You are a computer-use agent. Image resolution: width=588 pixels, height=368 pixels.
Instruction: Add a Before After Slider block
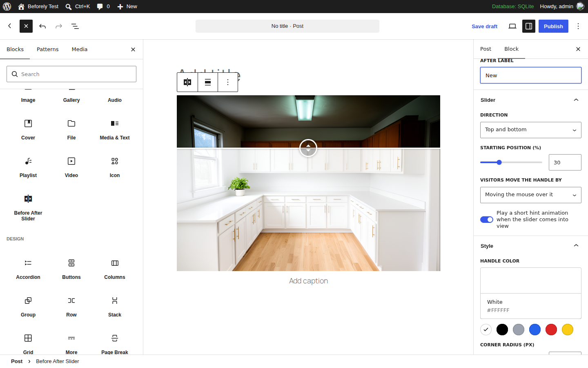tap(28, 207)
